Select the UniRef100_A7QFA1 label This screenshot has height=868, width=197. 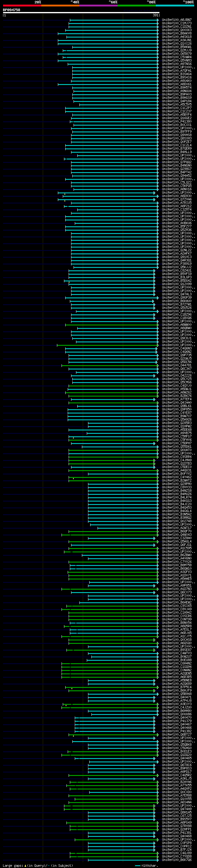point(177,71)
